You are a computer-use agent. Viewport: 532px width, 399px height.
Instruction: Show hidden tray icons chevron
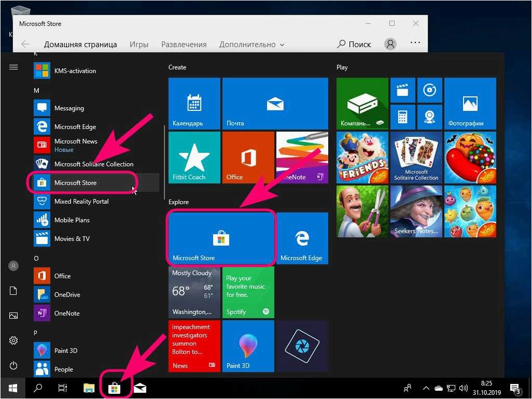pyautogui.click(x=426, y=388)
